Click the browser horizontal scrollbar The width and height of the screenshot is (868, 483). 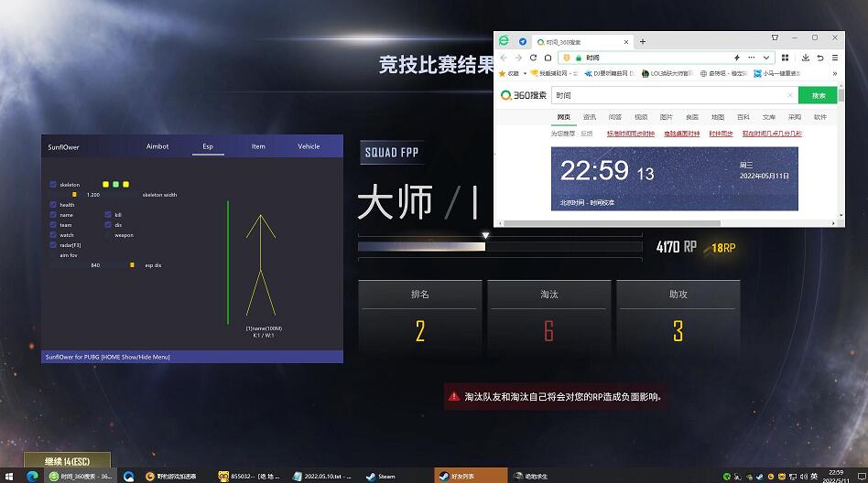pos(613,223)
